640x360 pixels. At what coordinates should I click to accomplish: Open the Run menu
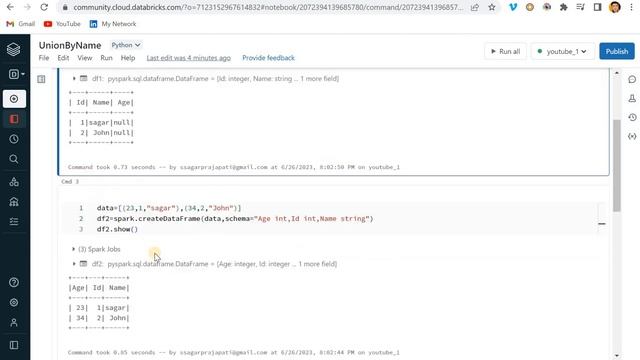(x=106, y=58)
